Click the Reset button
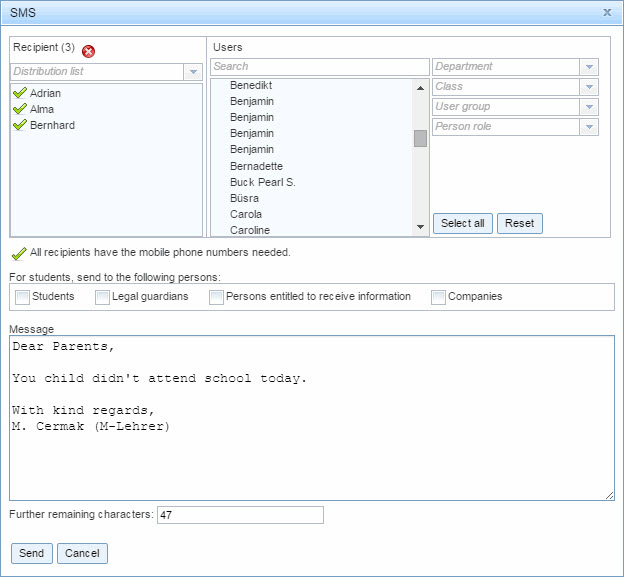 pyautogui.click(x=520, y=223)
